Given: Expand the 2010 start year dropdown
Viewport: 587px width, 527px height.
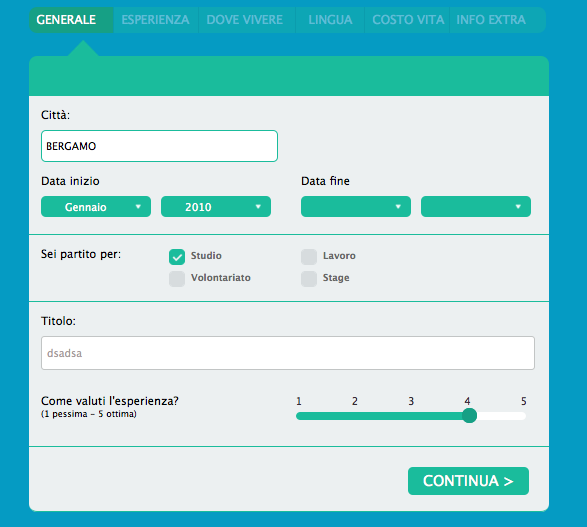Looking at the screenshot, I should 216,207.
